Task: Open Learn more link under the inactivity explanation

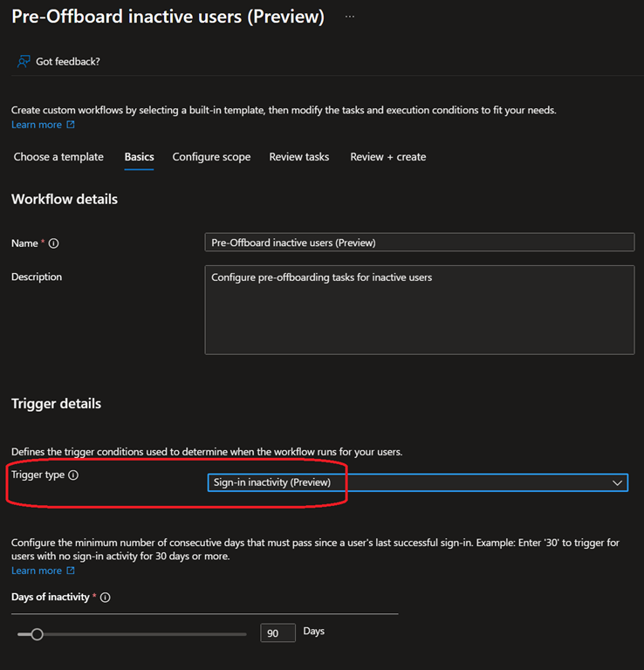Action: 37,571
